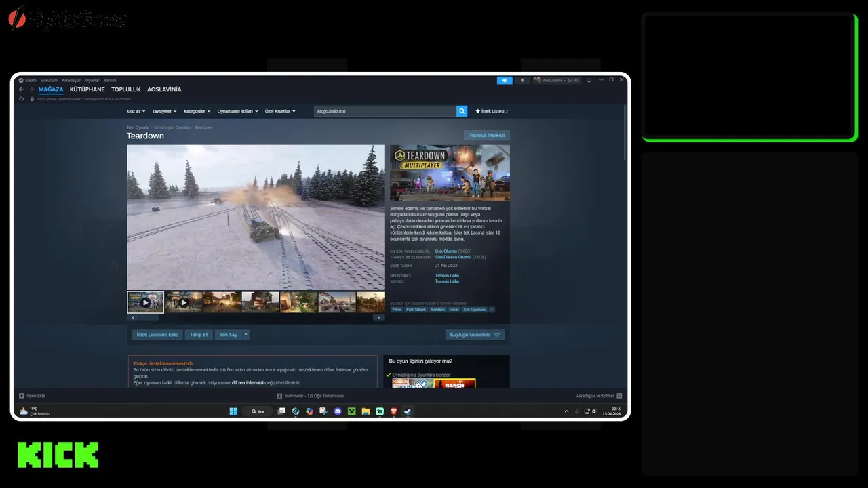Click the Sandbox tag
The width and height of the screenshot is (868, 488).
click(x=438, y=310)
